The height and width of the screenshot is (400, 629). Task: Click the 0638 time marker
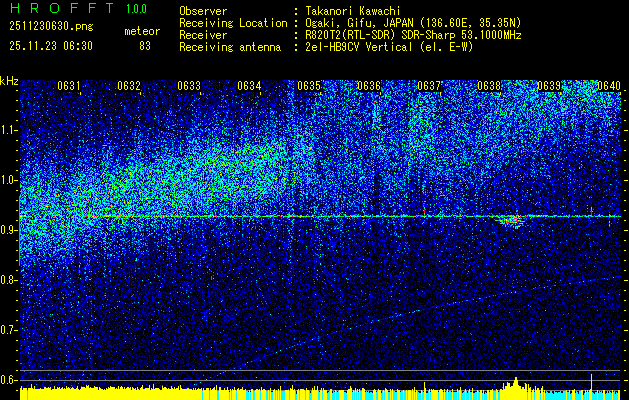coord(489,86)
